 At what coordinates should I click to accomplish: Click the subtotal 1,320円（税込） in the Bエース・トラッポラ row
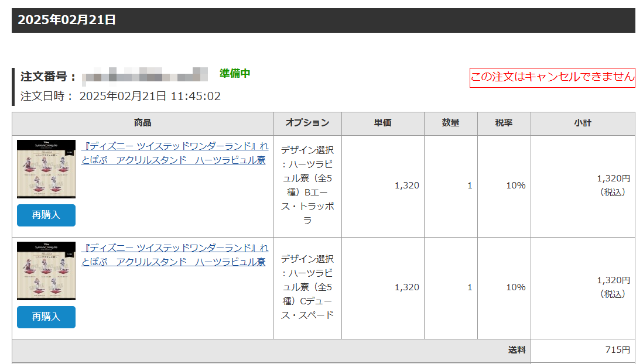(613, 186)
